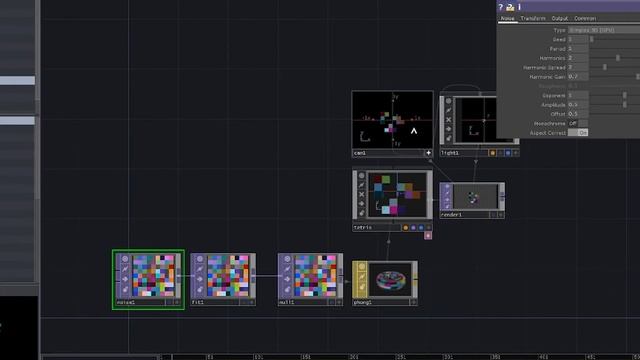Toggle the lock flag on noise1 node
Screen dimensions: 640x360
(125, 290)
